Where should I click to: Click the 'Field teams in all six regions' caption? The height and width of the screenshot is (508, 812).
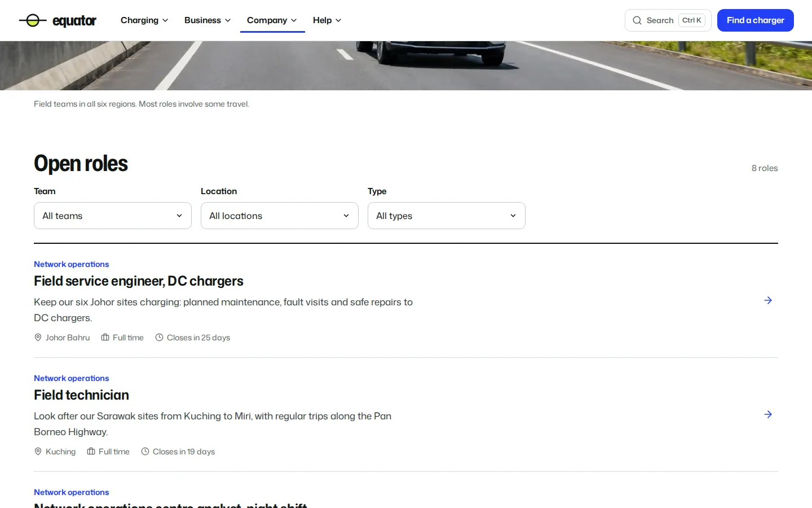[x=142, y=104]
